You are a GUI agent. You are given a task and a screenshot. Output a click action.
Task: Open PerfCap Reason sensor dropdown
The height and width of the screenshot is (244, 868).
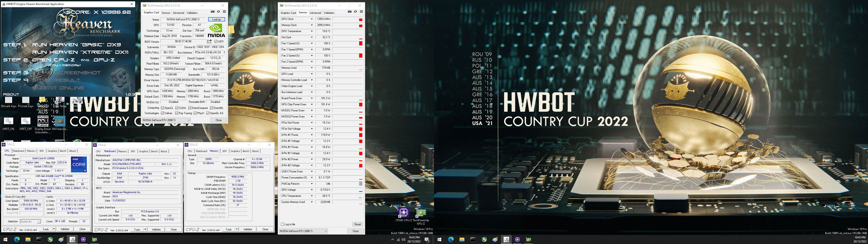point(312,184)
